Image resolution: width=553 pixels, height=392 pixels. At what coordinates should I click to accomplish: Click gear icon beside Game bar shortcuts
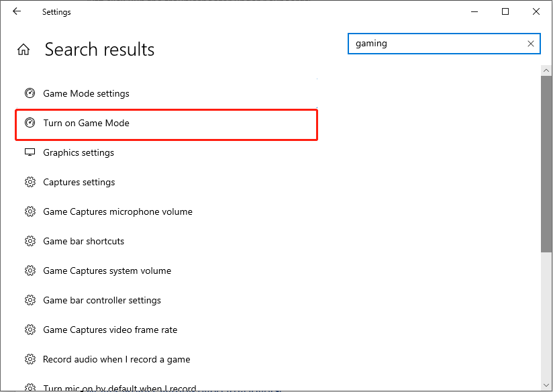click(30, 241)
